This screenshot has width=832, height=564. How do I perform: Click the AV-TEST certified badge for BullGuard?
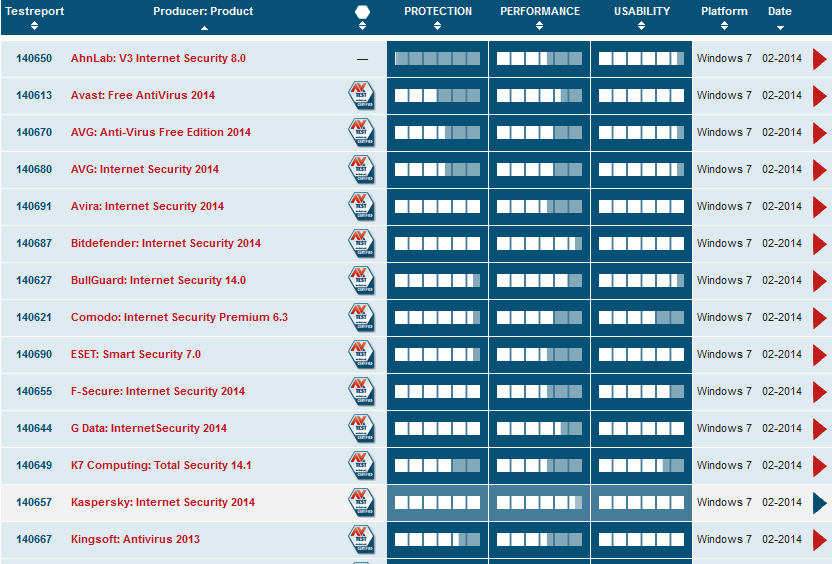coord(362,281)
